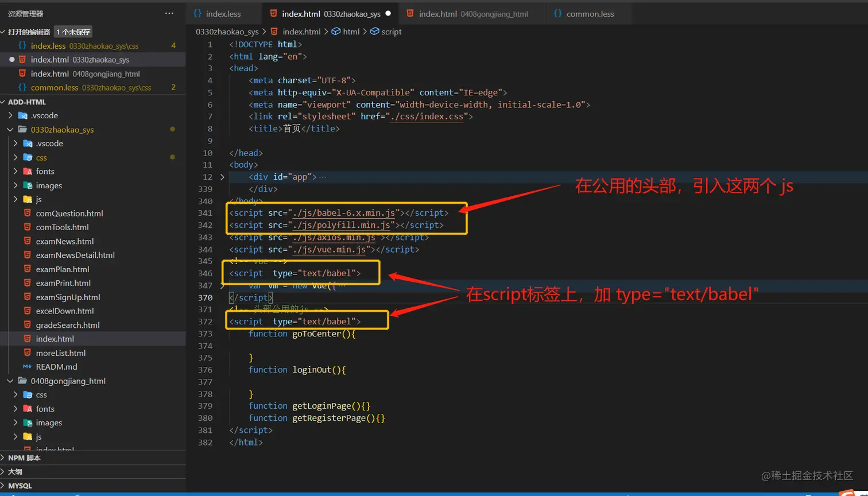Follow the ./js/babel-6.x.min.js link
The height and width of the screenshot is (496, 868).
(x=345, y=213)
